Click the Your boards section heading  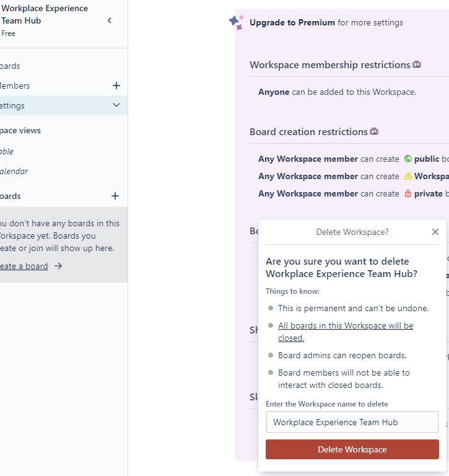pos(11,196)
